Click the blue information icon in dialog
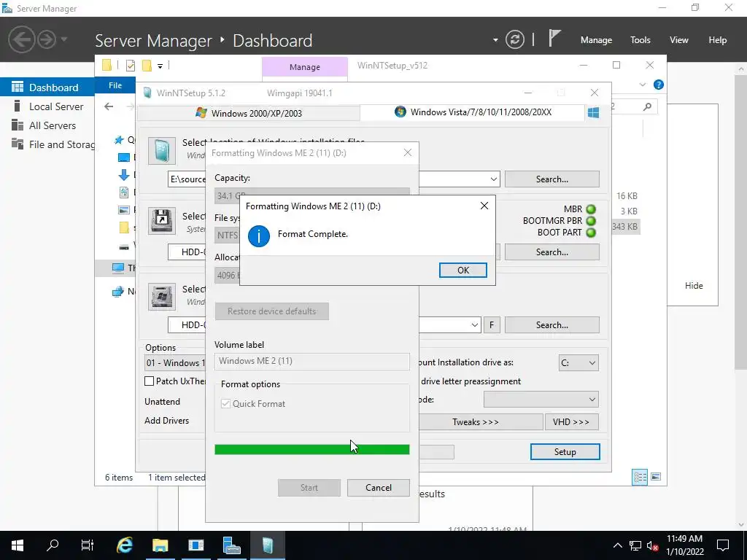 point(259,236)
